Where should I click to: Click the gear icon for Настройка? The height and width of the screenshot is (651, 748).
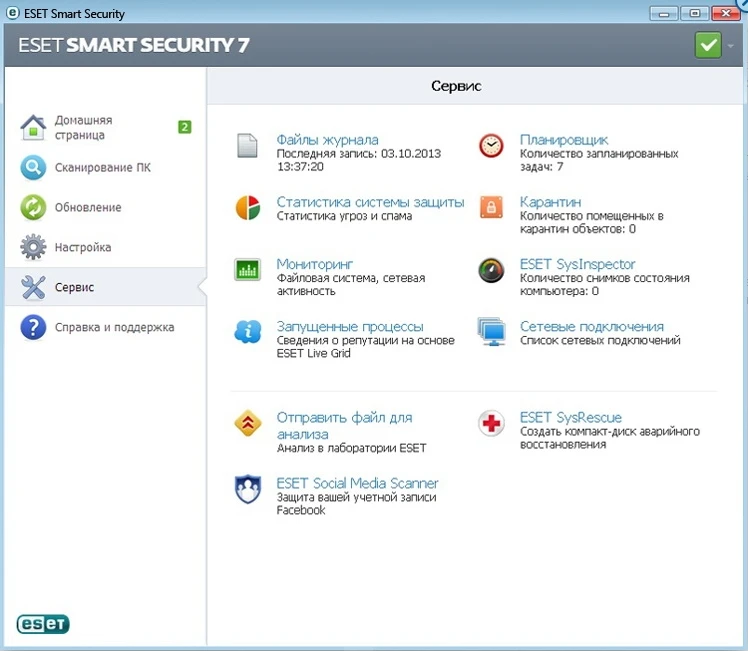coord(33,247)
